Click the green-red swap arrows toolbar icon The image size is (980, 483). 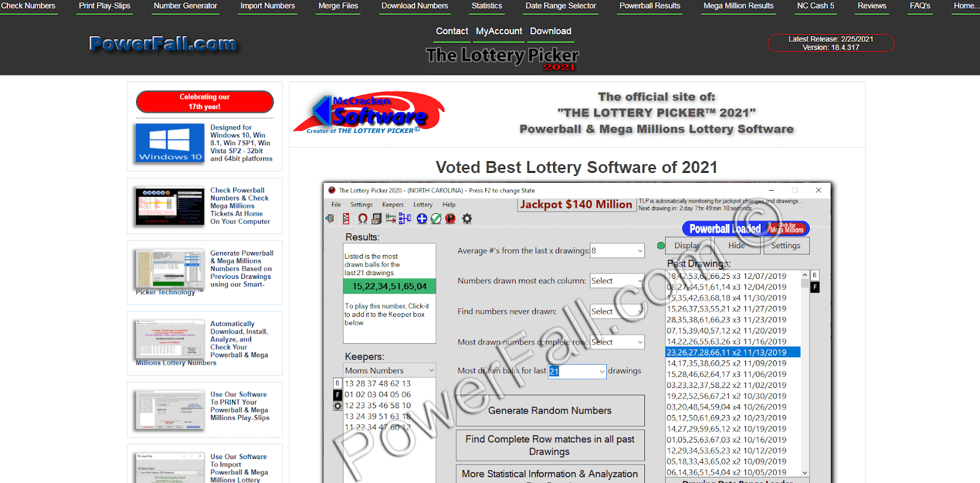pos(391,219)
